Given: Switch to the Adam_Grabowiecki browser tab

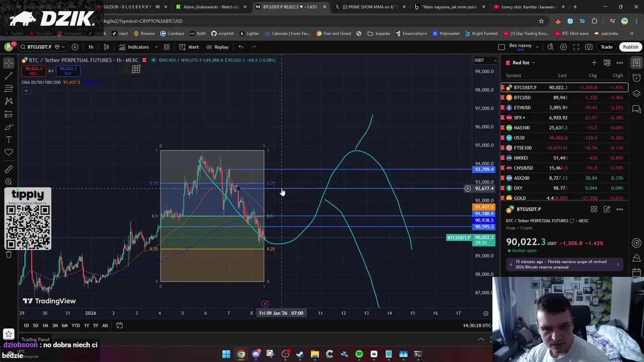Looking at the screenshot, I should 211,7.
